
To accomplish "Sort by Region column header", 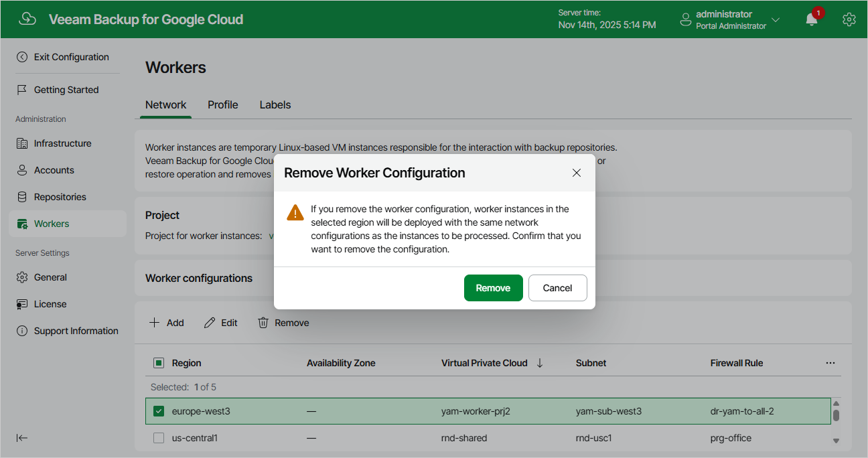I will pos(187,363).
